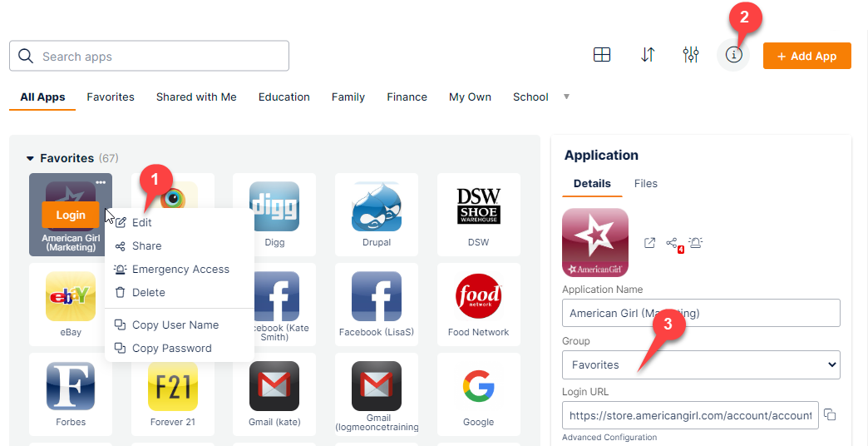Open the Forbes app tile

click(71, 394)
